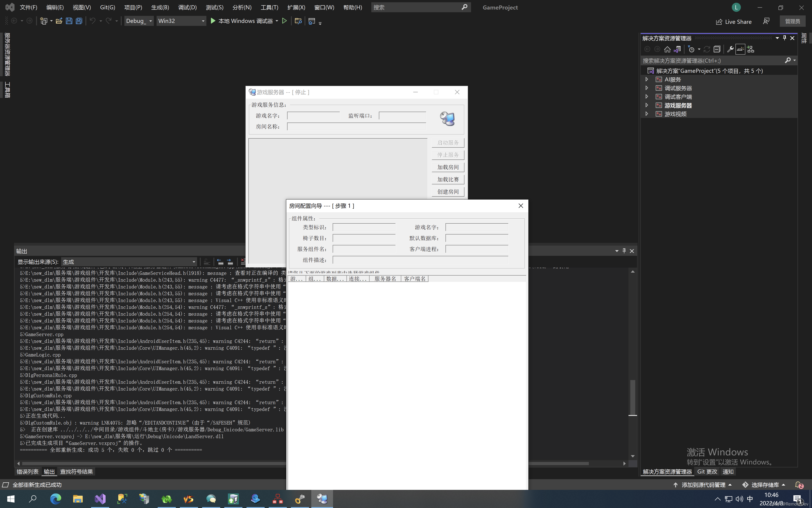The width and height of the screenshot is (812, 508).
Task: Click the green Start Debugging play icon
Action: point(213,21)
